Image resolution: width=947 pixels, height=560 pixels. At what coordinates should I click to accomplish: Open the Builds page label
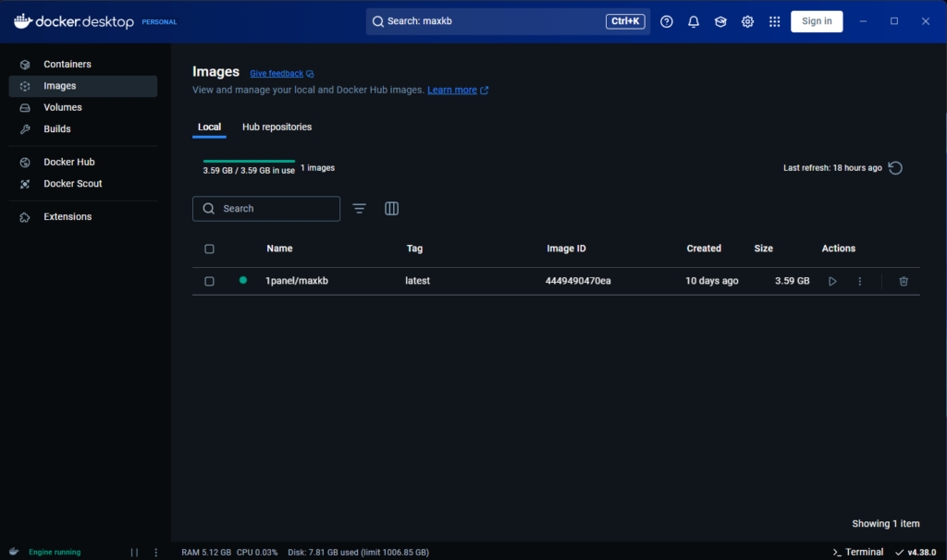[56, 129]
